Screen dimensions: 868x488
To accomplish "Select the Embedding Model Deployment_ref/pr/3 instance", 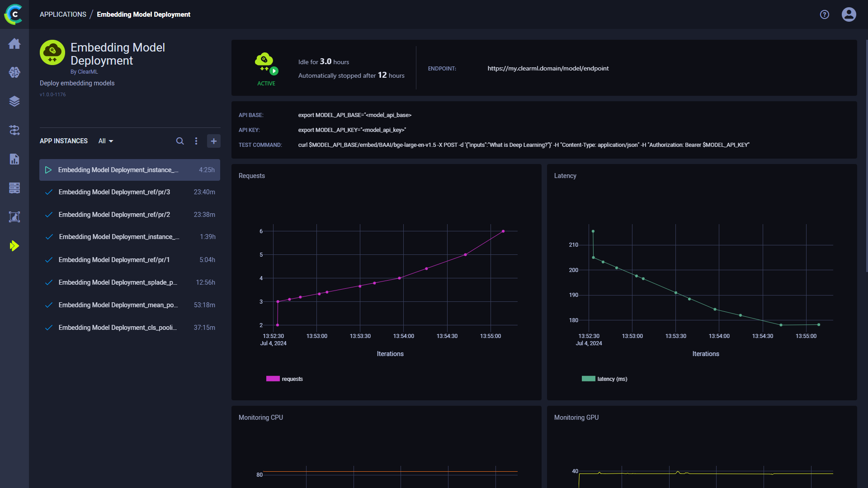I will 114,192.
